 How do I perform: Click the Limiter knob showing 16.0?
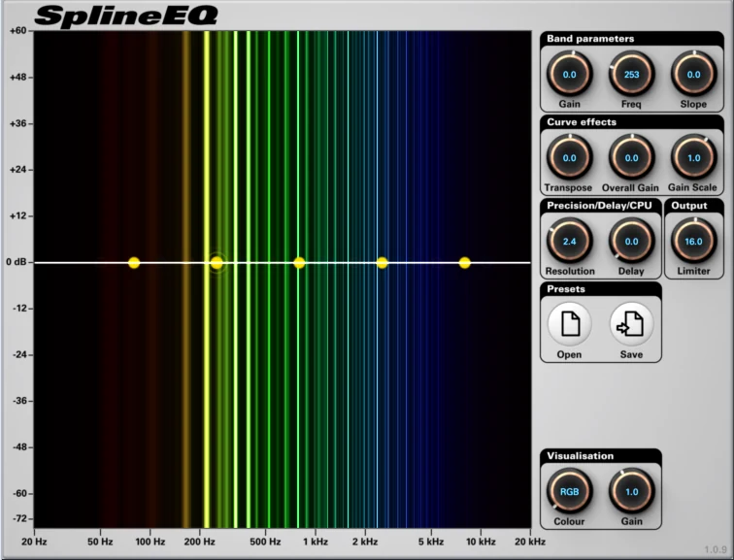tap(694, 242)
